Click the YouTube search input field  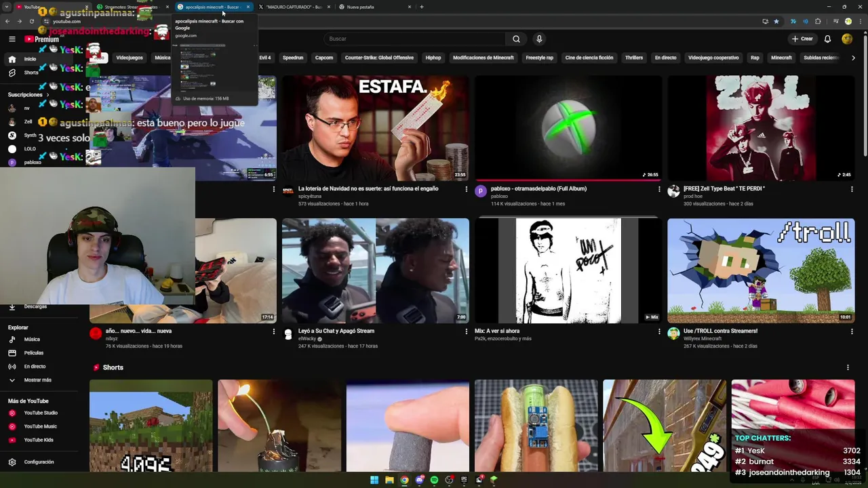tap(414, 39)
